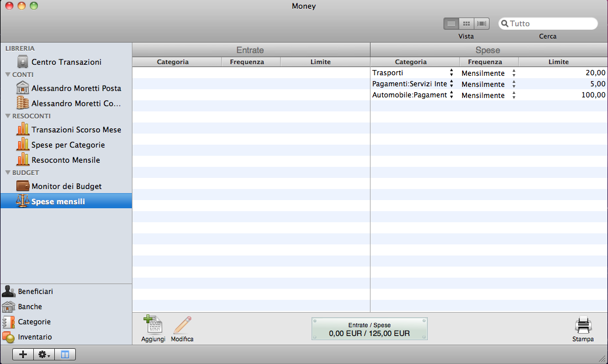Select Alessandro Moretti Co… coins icon
Viewport: 608px width, 364px height.
click(23, 103)
